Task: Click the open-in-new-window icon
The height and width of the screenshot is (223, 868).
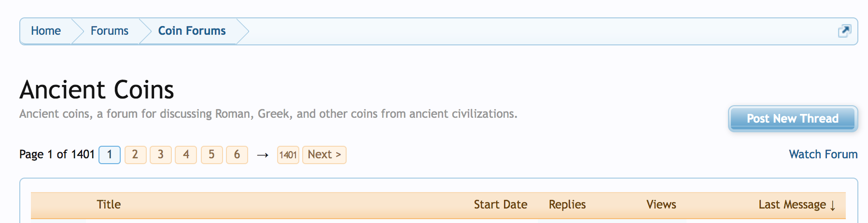Action: pos(844,31)
